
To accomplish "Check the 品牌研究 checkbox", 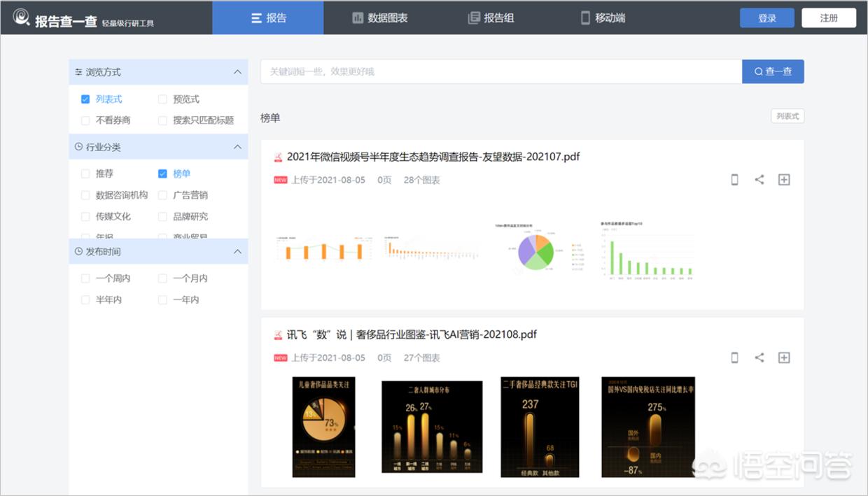I will point(162,217).
